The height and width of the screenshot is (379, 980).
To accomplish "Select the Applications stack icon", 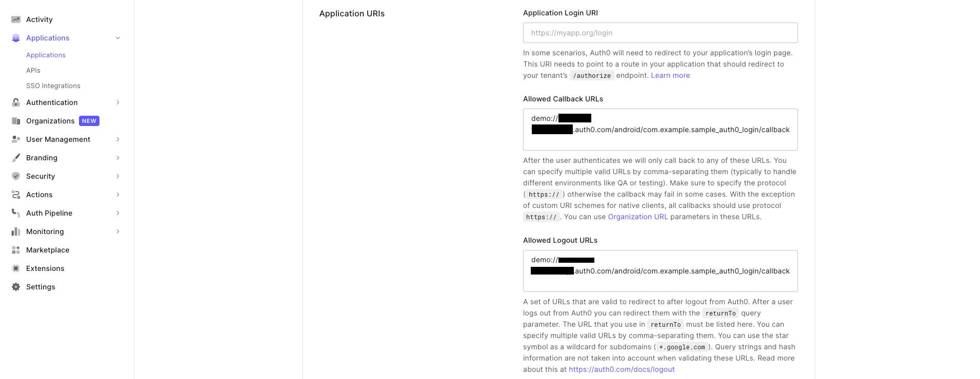I will tap(16, 38).
